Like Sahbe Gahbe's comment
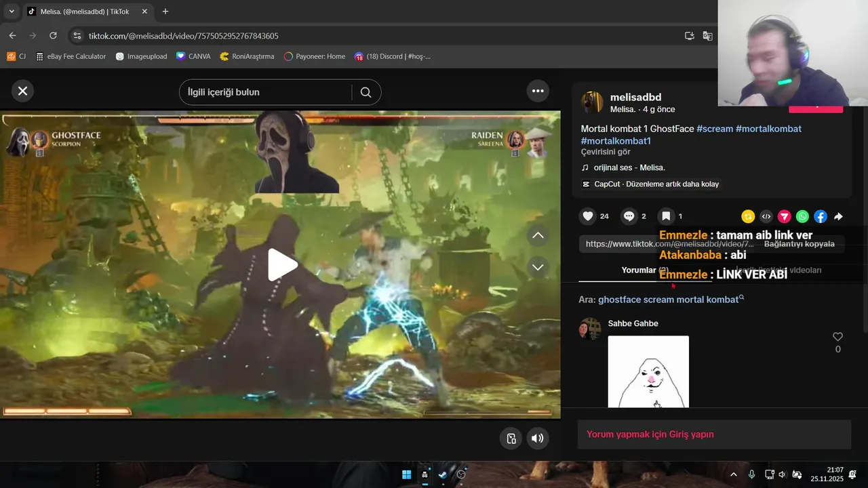The height and width of the screenshot is (488, 868). click(x=837, y=337)
